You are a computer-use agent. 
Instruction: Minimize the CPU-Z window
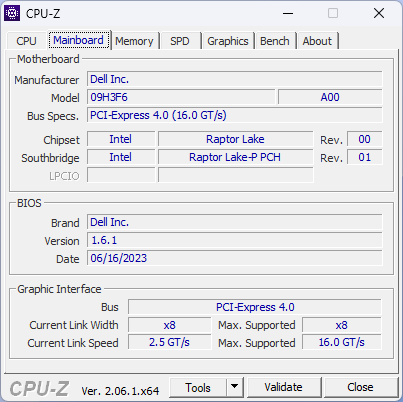288,14
